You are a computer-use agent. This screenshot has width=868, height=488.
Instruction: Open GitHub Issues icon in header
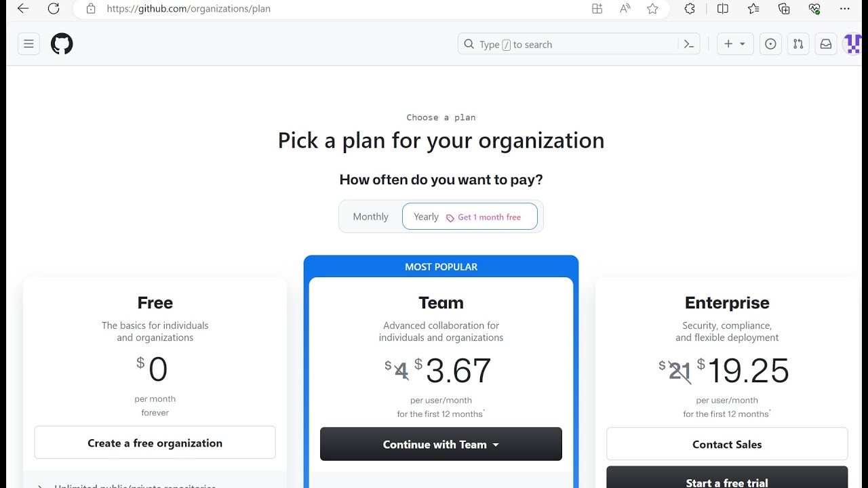point(770,44)
